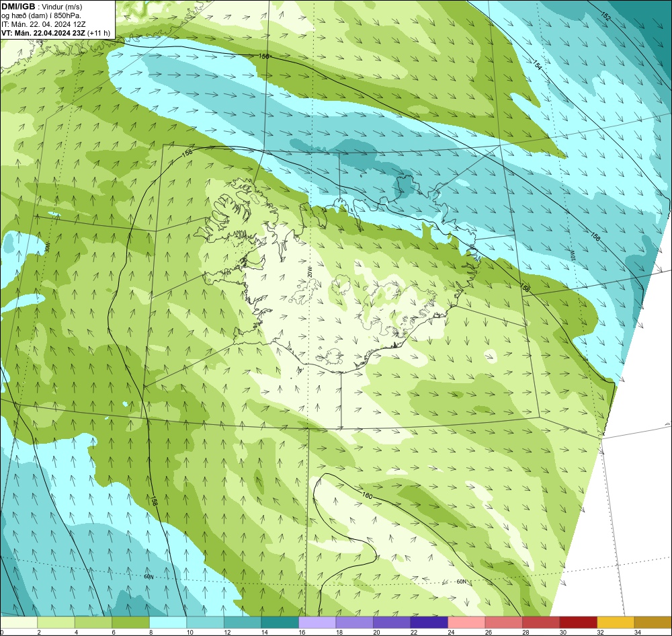
Task: Select the light purple 18–20 m/s legend swatch
Action: pos(354,622)
